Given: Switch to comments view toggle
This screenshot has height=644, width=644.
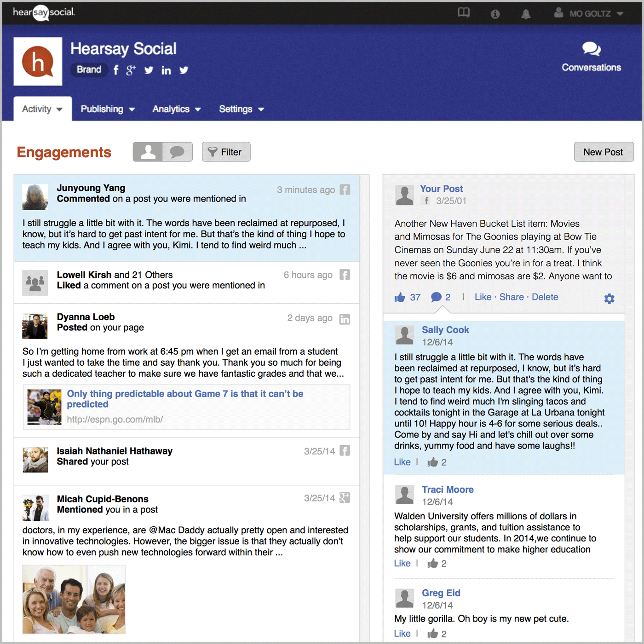Looking at the screenshot, I should click(x=178, y=152).
